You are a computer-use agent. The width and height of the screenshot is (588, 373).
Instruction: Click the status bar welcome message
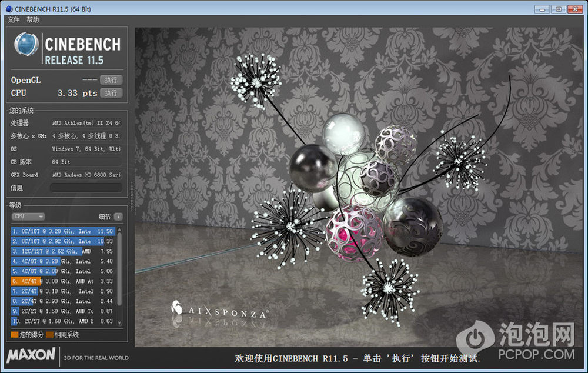click(358, 358)
